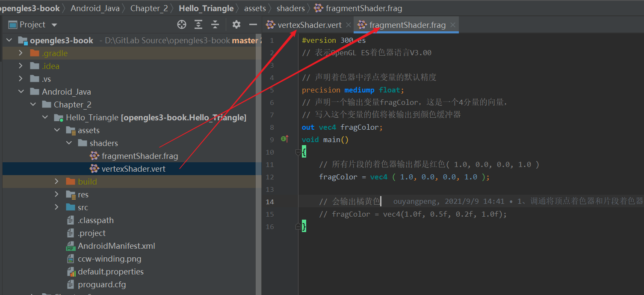Click the ccw-winding.png image file icon

(x=71, y=259)
